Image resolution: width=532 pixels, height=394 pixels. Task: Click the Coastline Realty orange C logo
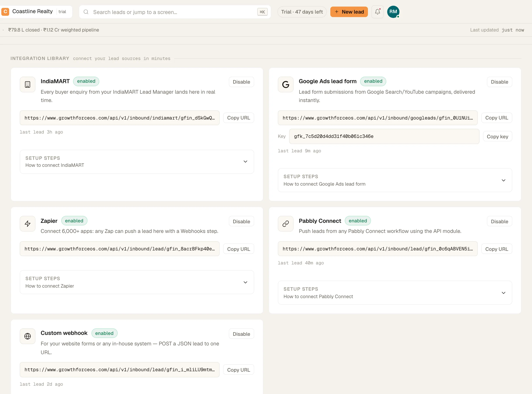pyautogui.click(x=5, y=11)
